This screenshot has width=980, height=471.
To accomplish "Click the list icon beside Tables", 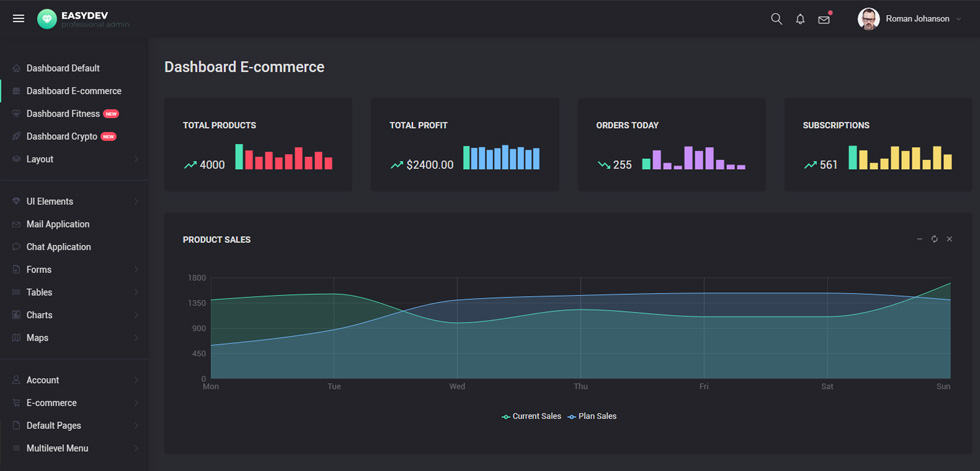I will tap(16, 292).
